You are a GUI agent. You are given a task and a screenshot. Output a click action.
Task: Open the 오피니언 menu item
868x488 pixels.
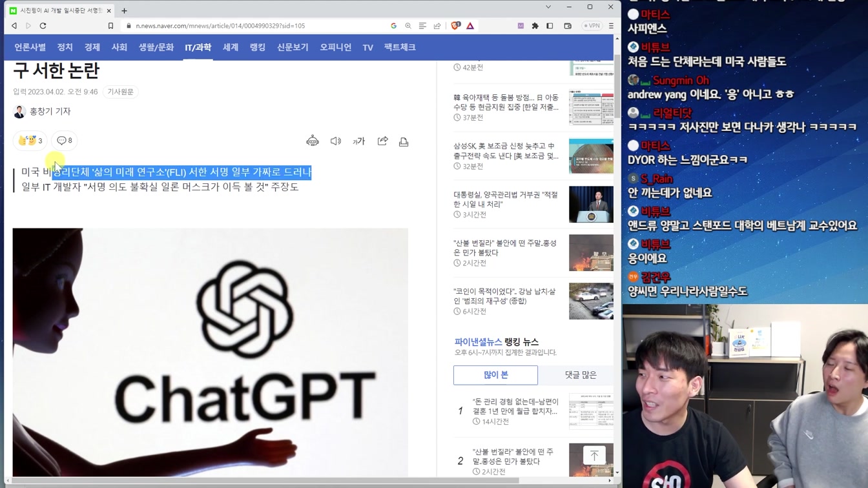(x=335, y=47)
